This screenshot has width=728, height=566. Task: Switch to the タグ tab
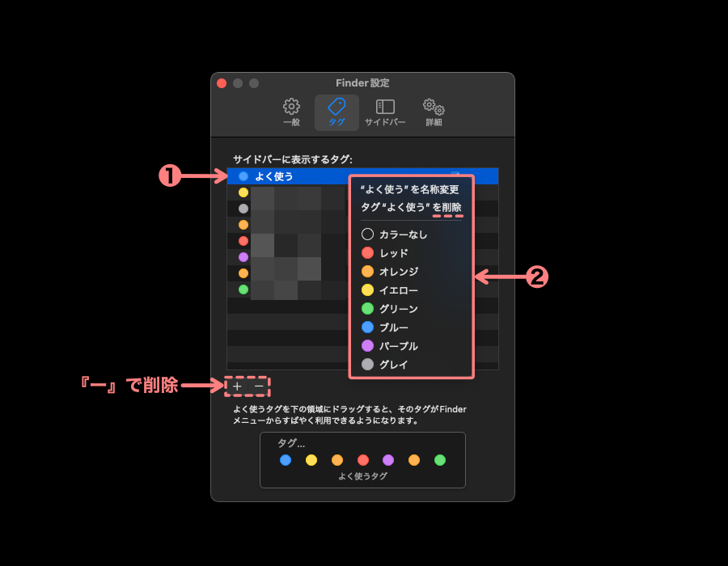click(336, 112)
